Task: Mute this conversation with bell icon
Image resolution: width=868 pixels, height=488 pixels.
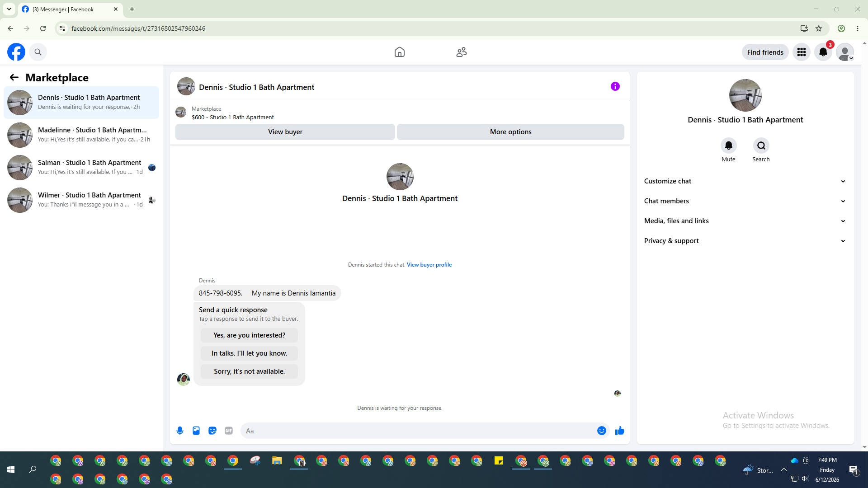Action: coord(729,145)
